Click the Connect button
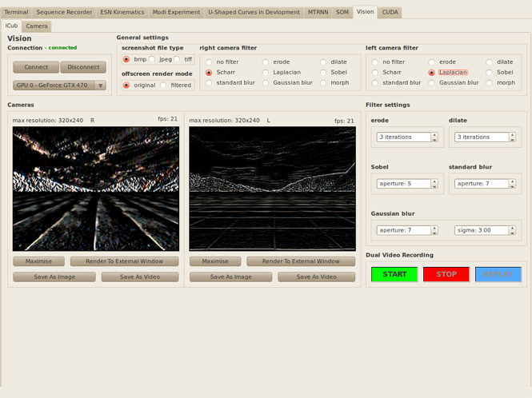 click(36, 67)
